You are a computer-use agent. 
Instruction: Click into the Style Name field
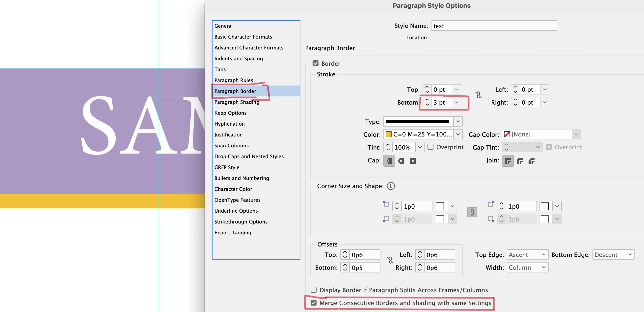(x=494, y=26)
